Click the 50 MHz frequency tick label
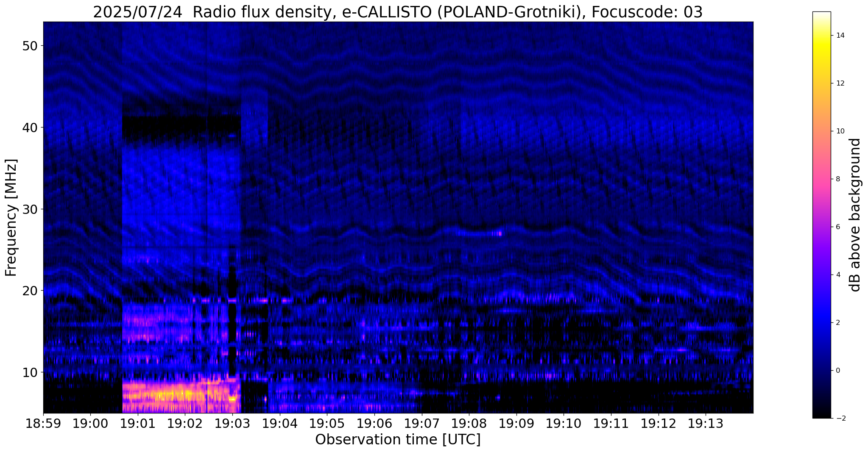This screenshot has height=452, width=868. click(x=29, y=46)
